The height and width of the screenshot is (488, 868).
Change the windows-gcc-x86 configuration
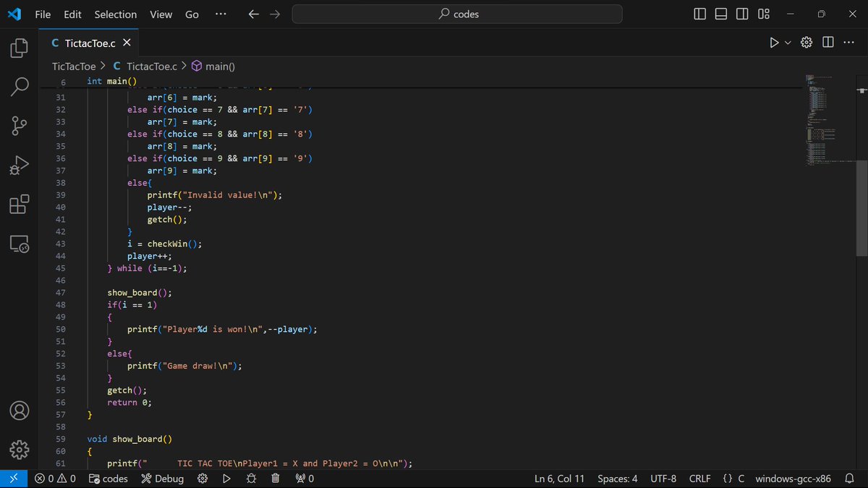pyautogui.click(x=793, y=479)
